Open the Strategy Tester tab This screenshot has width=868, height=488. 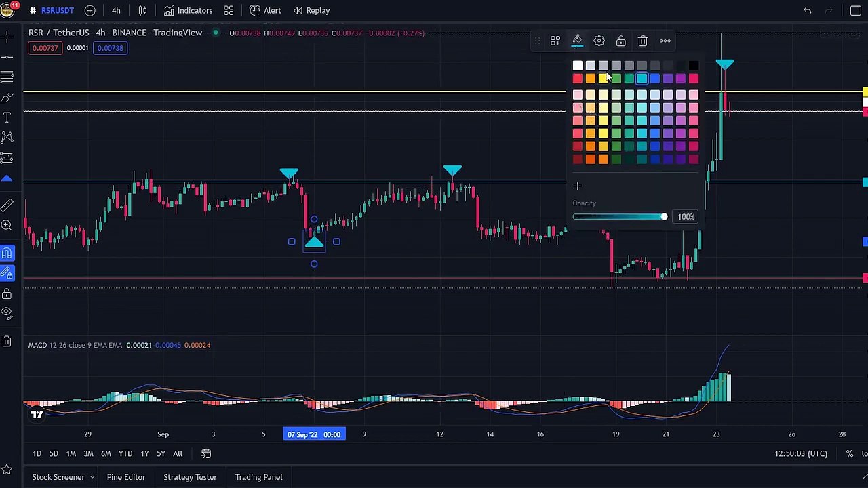click(x=190, y=477)
